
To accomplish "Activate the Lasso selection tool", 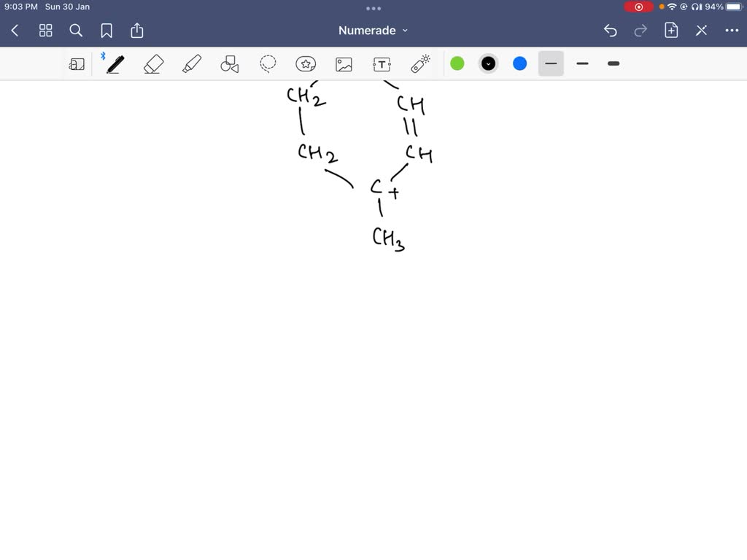I will (268, 63).
